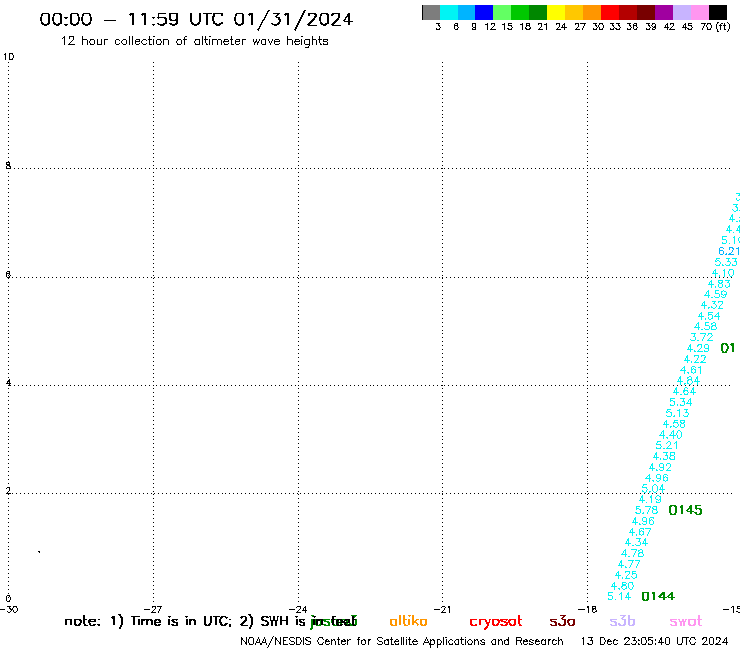Click the longitude axis label -21
Viewport: 740px width, 650px height.
[443, 610]
